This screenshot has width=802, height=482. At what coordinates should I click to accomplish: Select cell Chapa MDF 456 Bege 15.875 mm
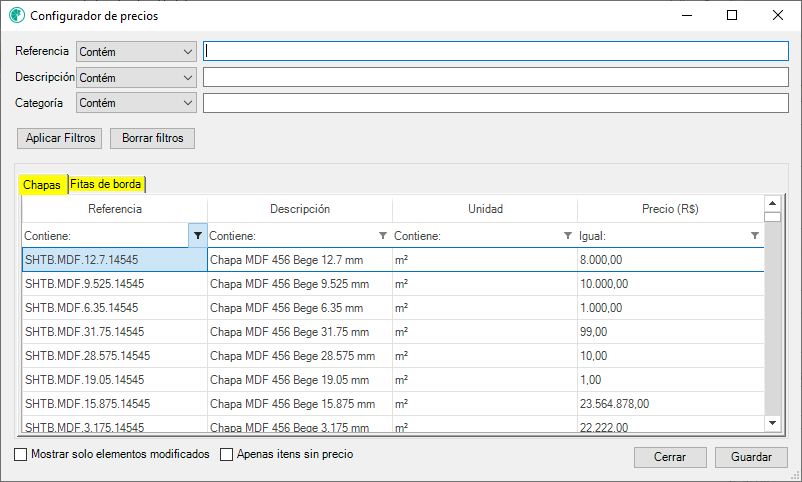pyautogui.click(x=300, y=404)
